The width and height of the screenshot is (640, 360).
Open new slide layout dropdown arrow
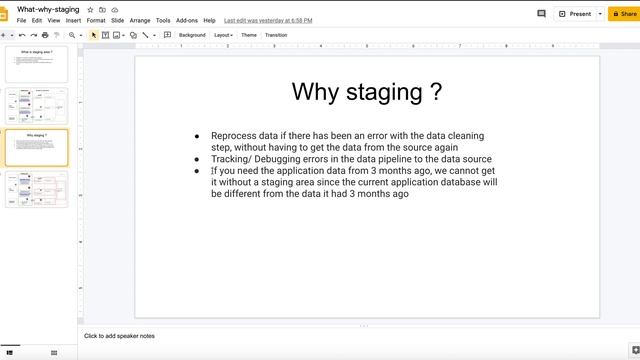tap(12, 36)
